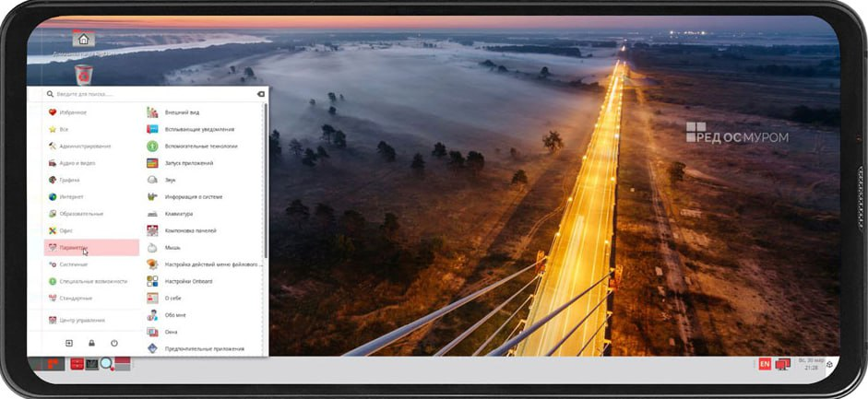Select the Графика category

[91, 181]
